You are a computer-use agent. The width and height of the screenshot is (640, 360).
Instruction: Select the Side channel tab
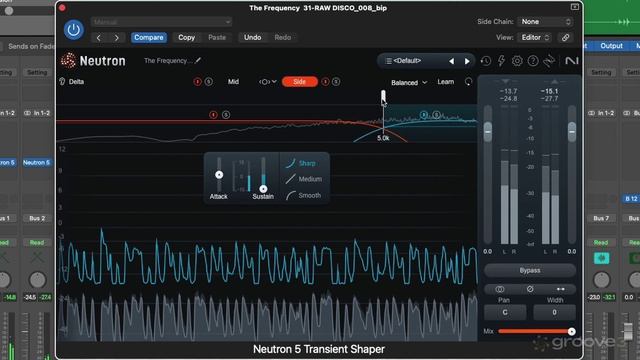click(300, 82)
